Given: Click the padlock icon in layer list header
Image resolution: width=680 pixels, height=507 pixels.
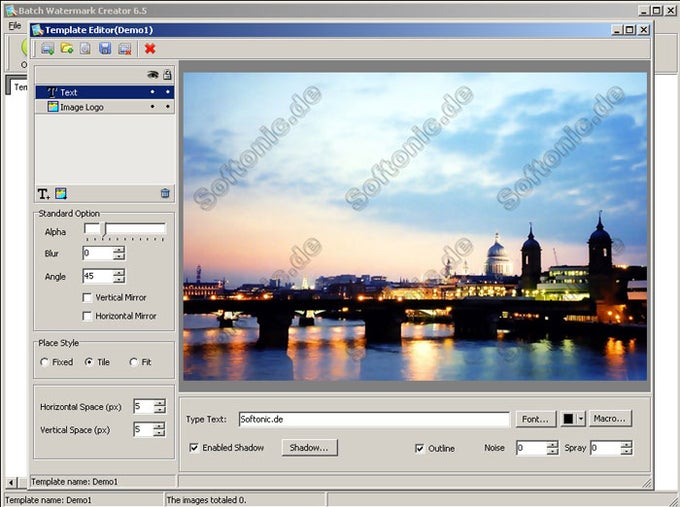Looking at the screenshot, I should 167,75.
